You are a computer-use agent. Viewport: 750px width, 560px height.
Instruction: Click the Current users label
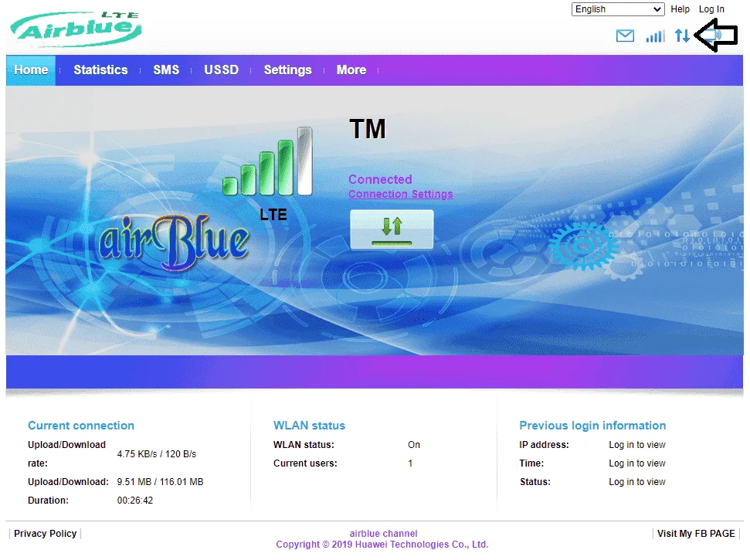pyautogui.click(x=305, y=463)
